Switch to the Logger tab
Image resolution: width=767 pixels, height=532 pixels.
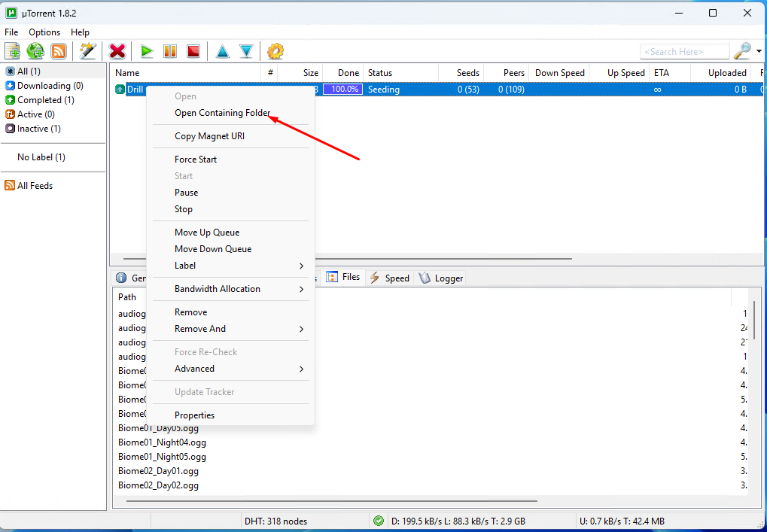coord(441,278)
